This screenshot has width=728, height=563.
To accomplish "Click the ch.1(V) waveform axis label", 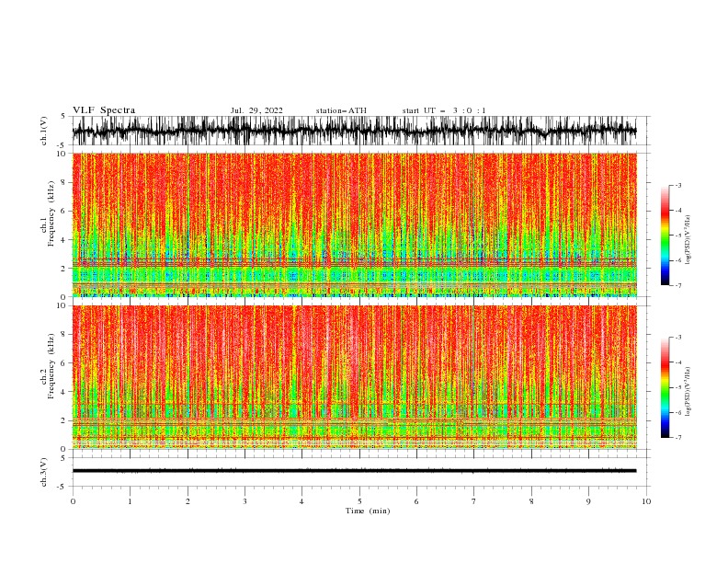I will tap(44, 131).
